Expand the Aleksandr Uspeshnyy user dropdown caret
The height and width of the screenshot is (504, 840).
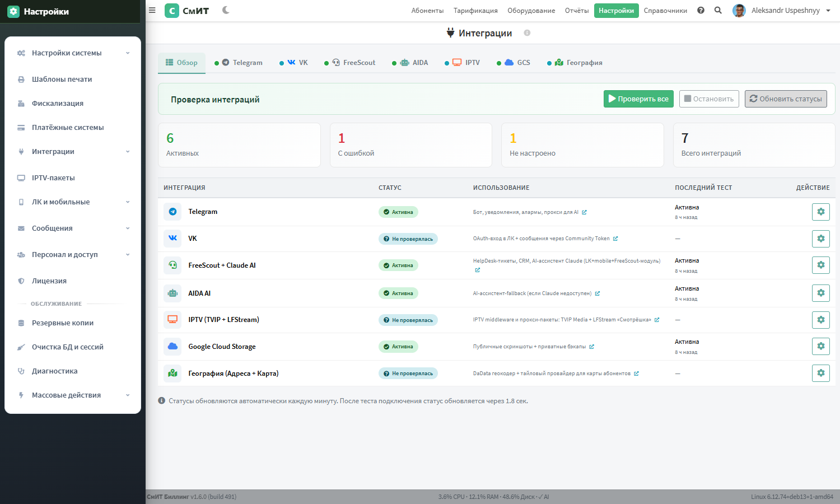[x=828, y=11]
